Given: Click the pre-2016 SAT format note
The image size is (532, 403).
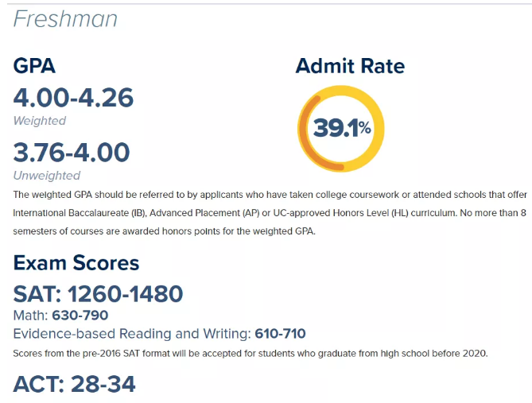Looking at the screenshot, I should (249, 353).
